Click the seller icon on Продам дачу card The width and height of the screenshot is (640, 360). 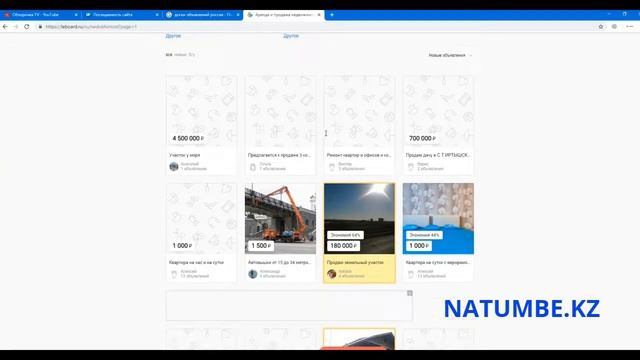click(411, 167)
